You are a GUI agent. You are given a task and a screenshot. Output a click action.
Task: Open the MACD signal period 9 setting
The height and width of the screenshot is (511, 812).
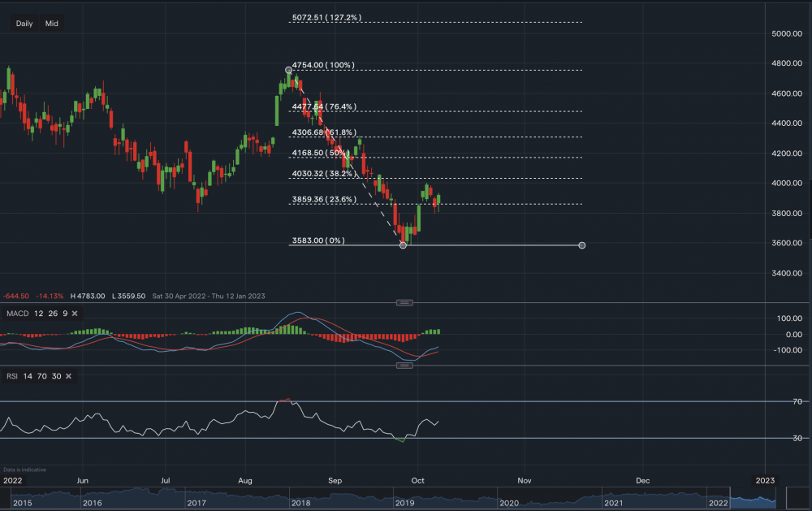(64, 314)
